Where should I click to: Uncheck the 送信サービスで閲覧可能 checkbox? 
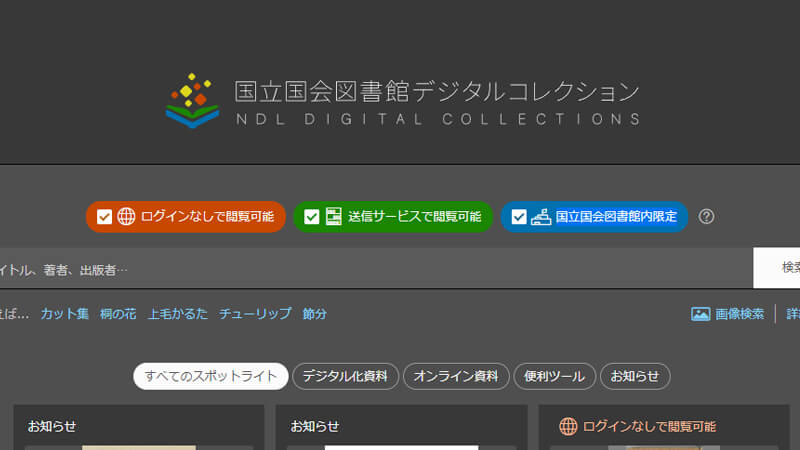(311, 217)
